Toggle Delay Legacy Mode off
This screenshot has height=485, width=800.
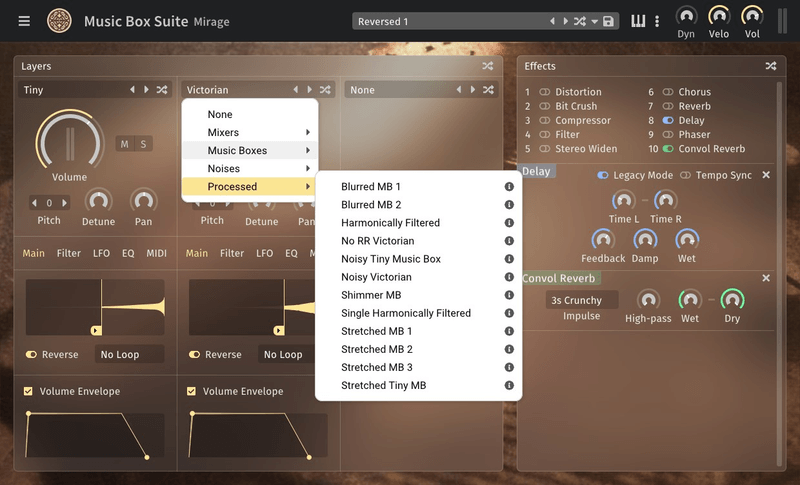pos(603,175)
